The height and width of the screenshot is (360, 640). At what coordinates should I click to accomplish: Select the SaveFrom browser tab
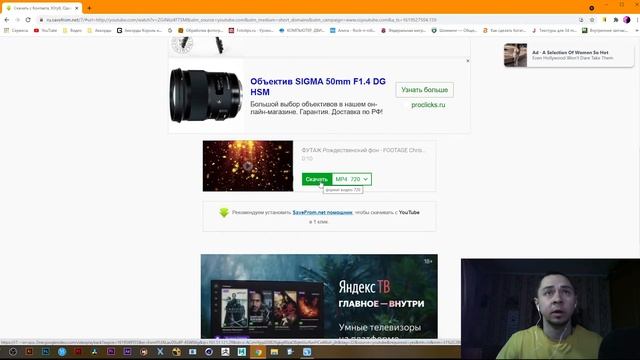tap(41, 8)
